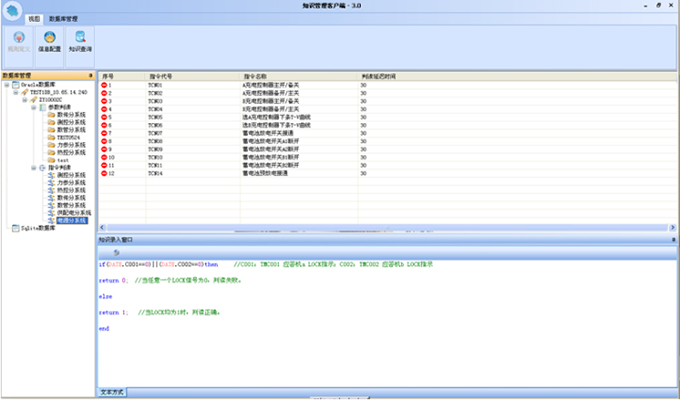This screenshot has width=680, height=400.
Task: Click the ZT1000ZC node label
Action: pos(50,100)
